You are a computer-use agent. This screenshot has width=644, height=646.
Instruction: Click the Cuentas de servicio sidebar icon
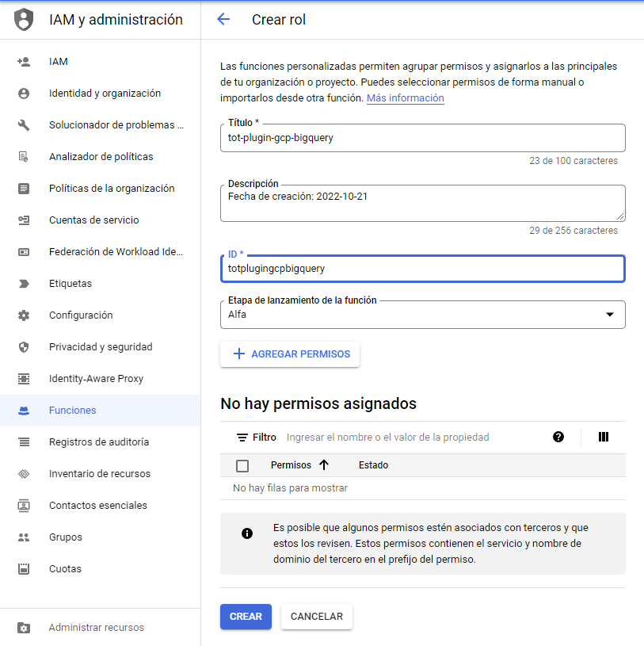point(24,220)
